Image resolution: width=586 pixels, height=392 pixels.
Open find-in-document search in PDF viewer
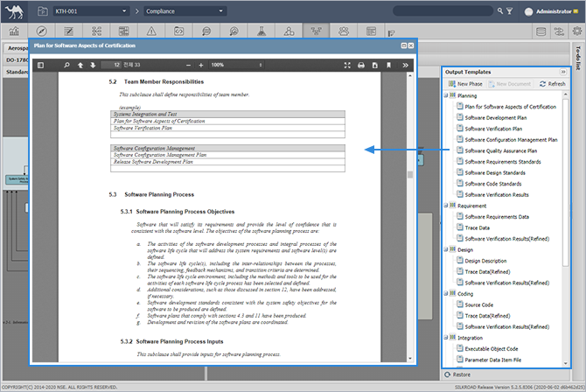tap(66, 65)
